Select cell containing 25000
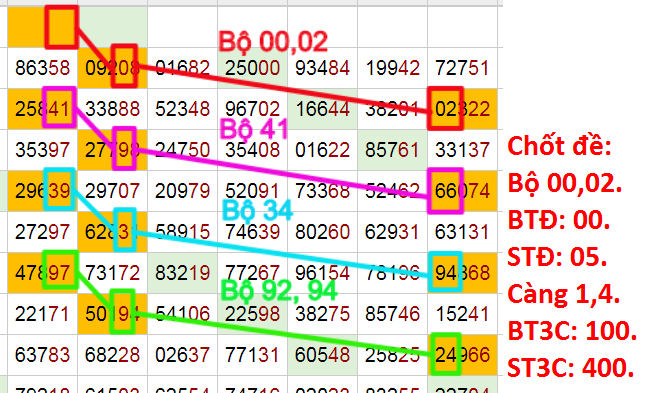Viewport: 648px width, 393px height. [253, 68]
